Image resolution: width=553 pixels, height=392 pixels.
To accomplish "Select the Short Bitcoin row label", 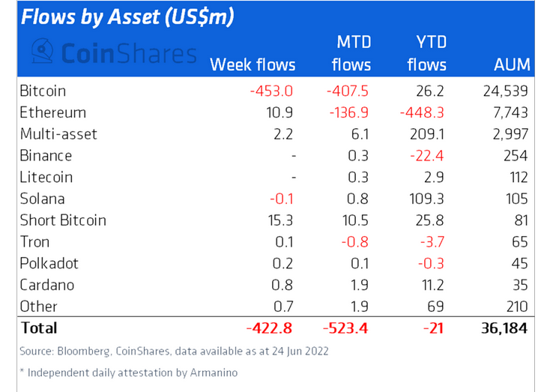I will pyautogui.click(x=64, y=220).
